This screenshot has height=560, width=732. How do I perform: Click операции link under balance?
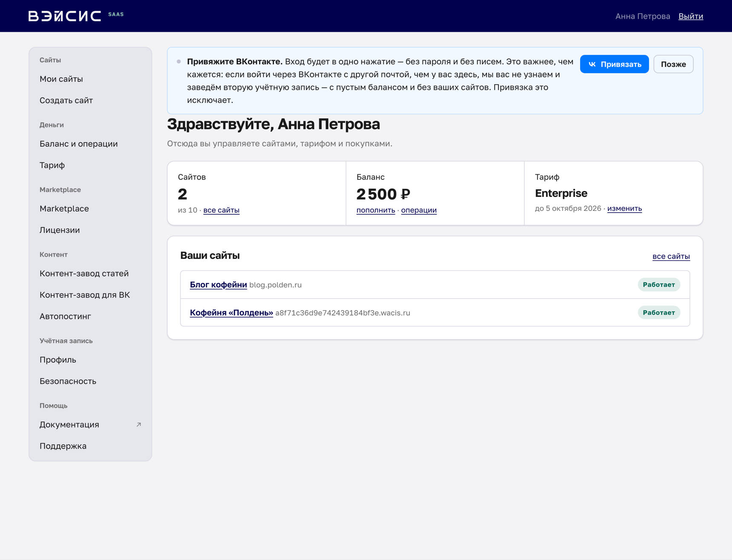pyautogui.click(x=419, y=210)
